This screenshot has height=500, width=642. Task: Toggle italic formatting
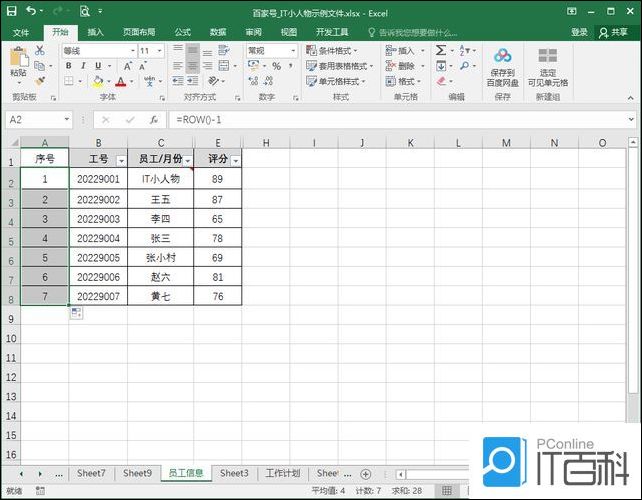(x=83, y=66)
